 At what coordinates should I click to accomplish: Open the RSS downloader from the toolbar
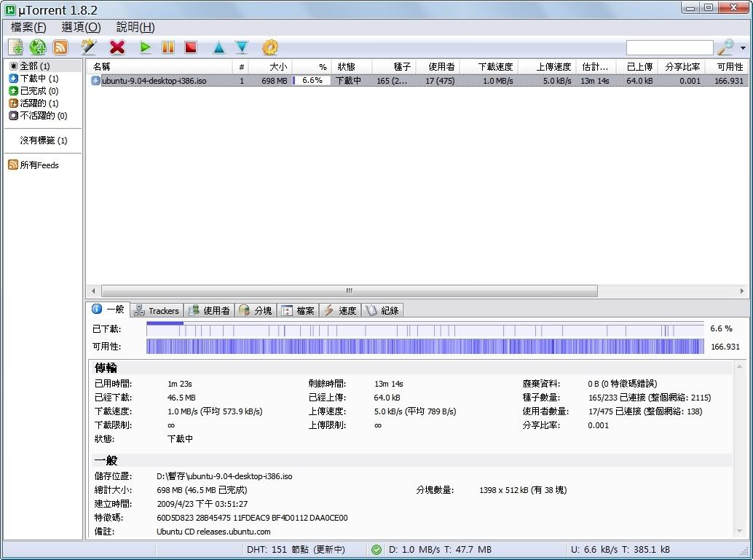click(x=60, y=47)
